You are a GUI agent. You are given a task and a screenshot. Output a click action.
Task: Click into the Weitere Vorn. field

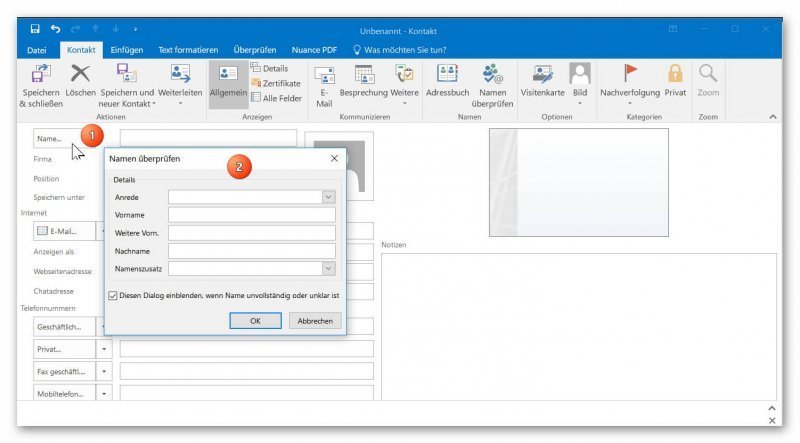click(252, 233)
